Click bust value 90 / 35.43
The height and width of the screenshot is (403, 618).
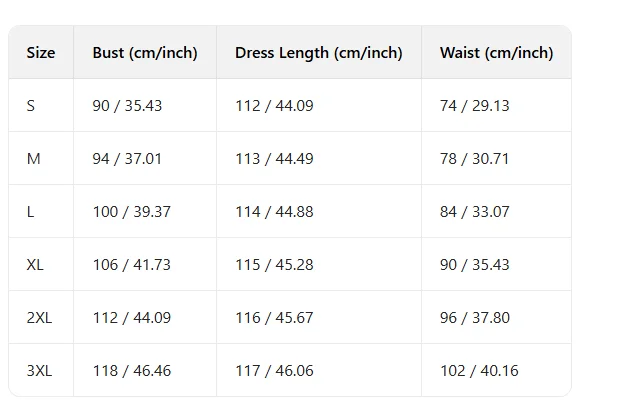coord(127,106)
